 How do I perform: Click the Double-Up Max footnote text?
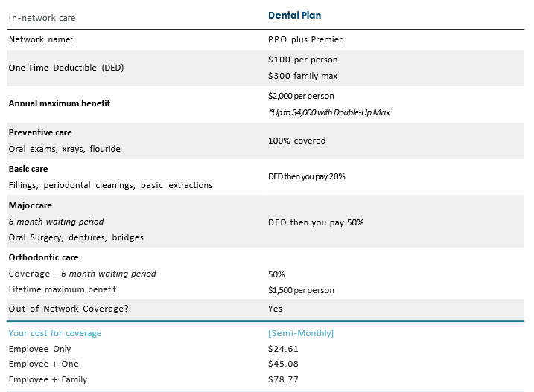(328, 112)
